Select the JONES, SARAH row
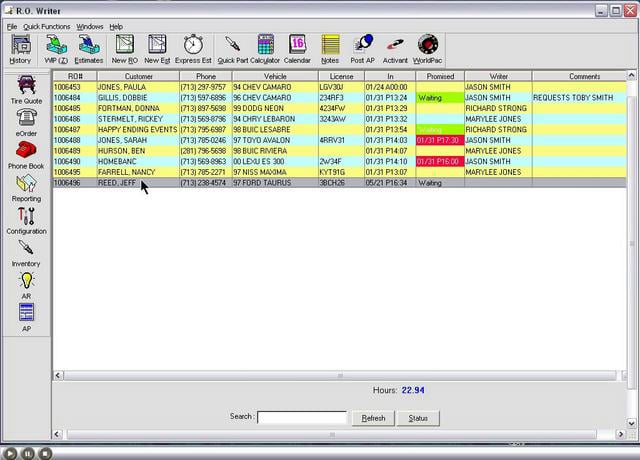The height and width of the screenshot is (460, 640). tap(340, 140)
